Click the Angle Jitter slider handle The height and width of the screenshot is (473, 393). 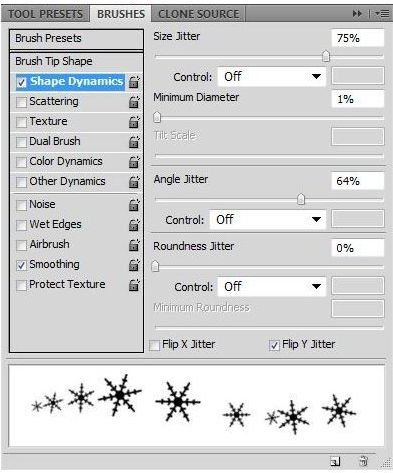tap(301, 199)
